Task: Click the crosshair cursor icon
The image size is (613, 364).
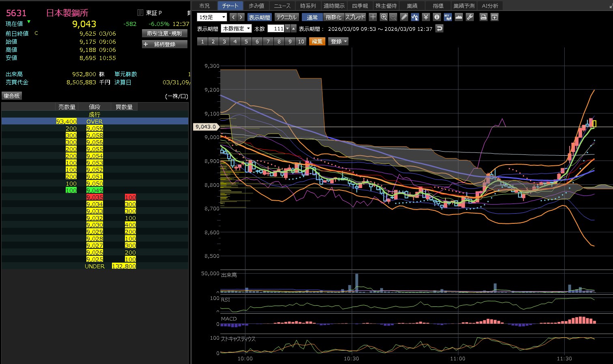Action: pos(373,17)
